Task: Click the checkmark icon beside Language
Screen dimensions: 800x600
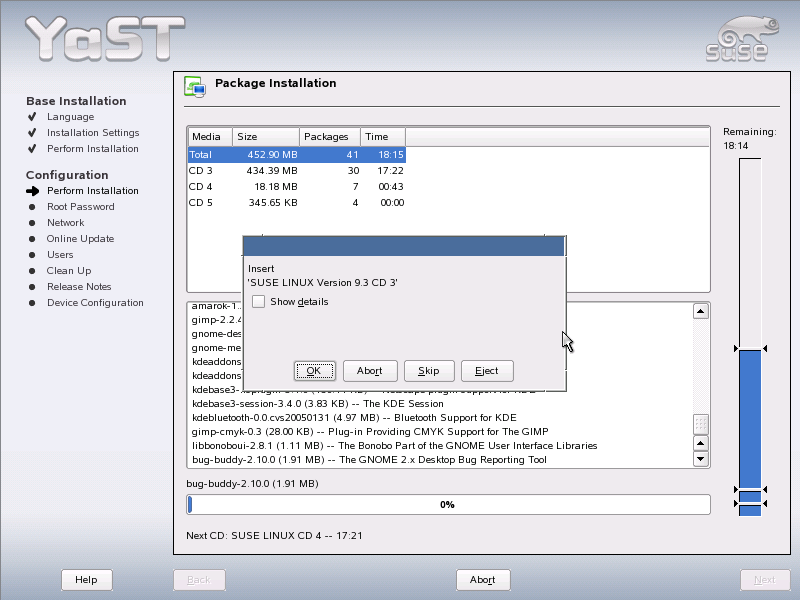Action: [x=32, y=117]
